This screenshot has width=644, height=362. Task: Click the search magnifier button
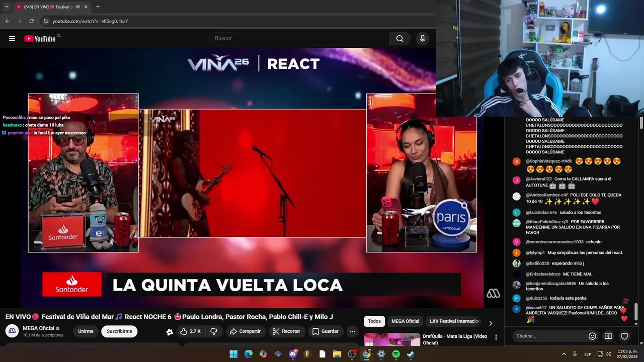pyautogui.click(x=399, y=38)
